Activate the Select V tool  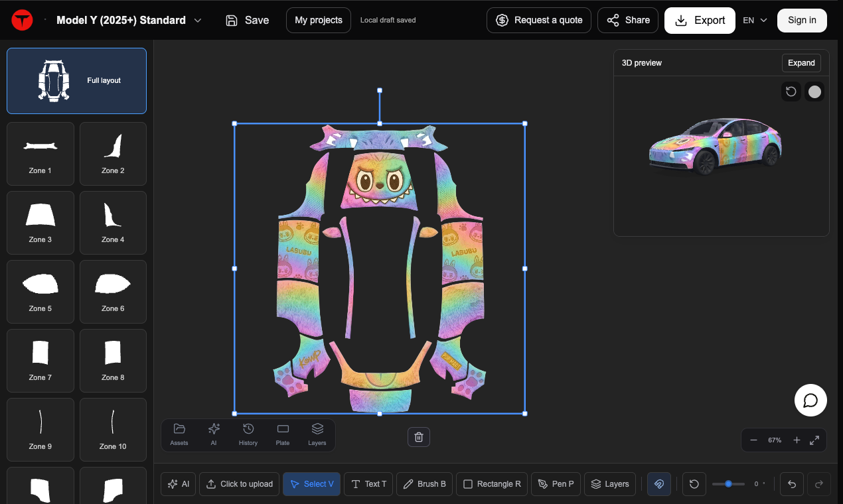pos(312,484)
